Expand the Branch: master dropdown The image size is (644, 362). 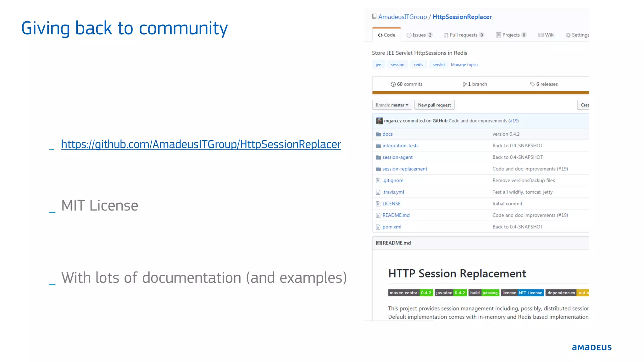tap(392, 105)
